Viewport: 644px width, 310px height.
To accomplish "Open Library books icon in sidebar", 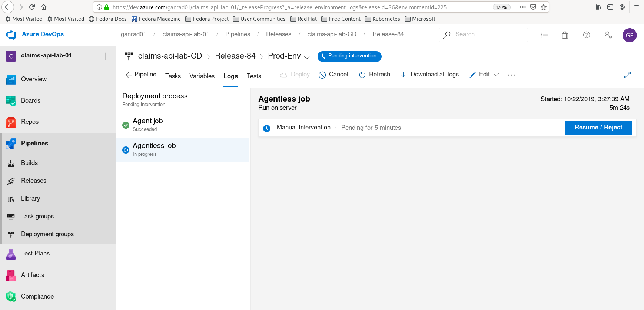I will click(x=11, y=199).
